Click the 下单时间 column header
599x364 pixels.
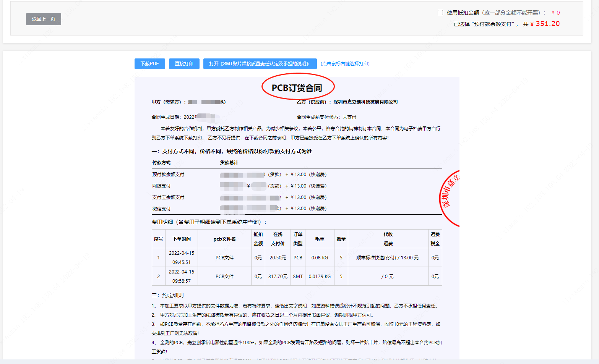click(182, 239)
